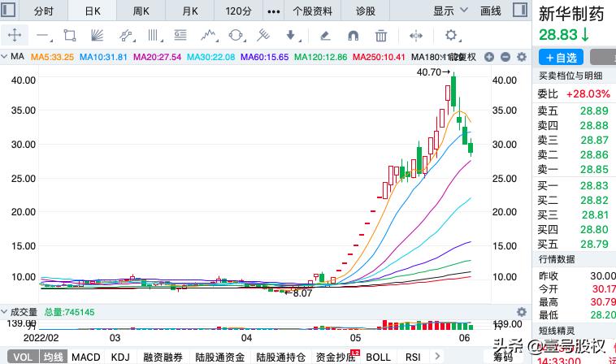Toggle 画线 drawing mode
The height and width of the screenshot is (364, 616).
491,11
